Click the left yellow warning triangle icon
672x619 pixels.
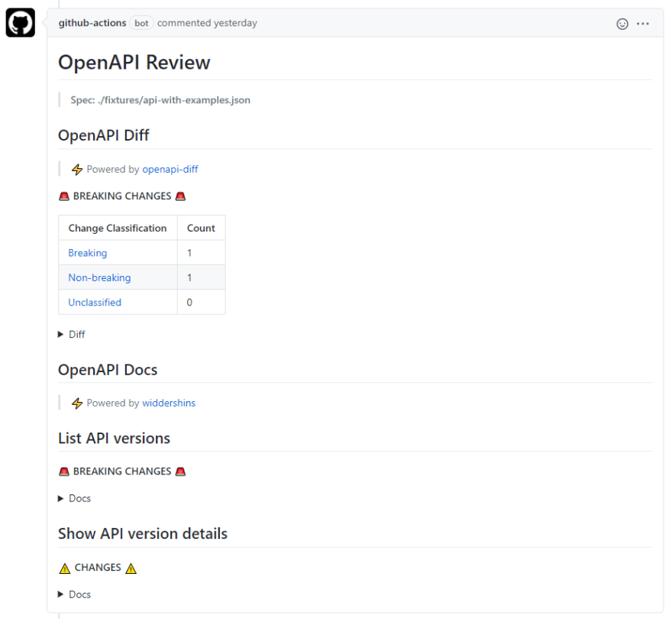[x=65, y=569]
